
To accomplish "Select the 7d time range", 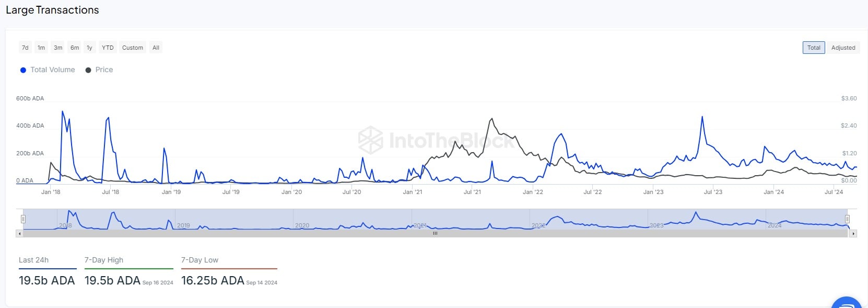I will [x=25, y=48].
